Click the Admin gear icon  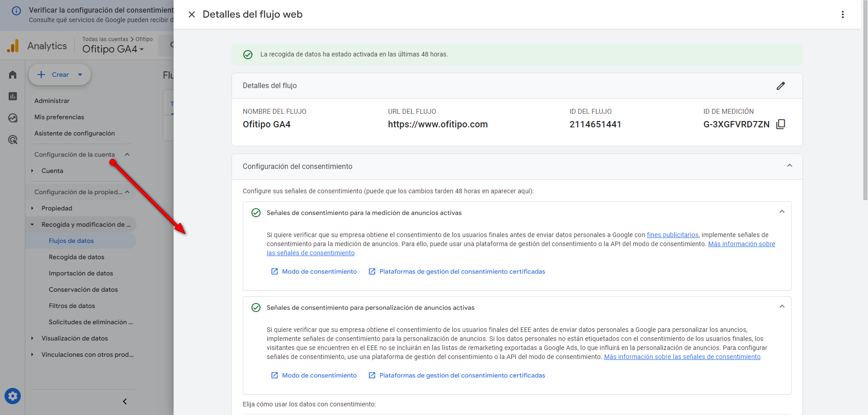13,396
